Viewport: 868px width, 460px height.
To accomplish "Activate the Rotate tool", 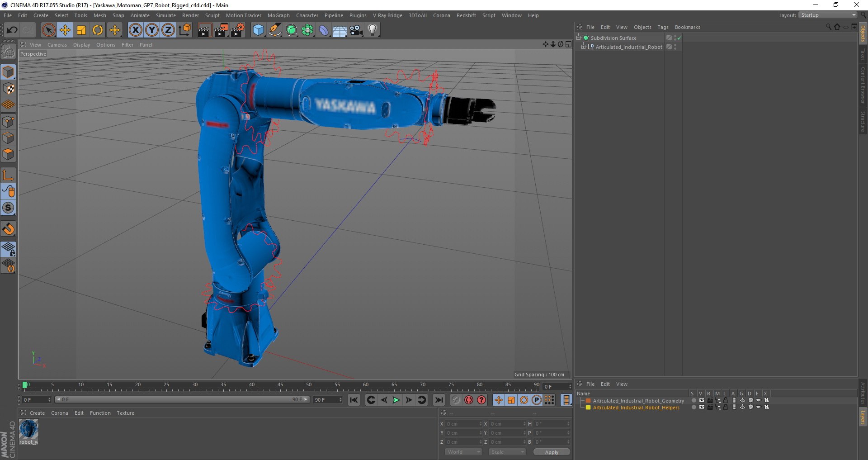I will pos(98,30).
